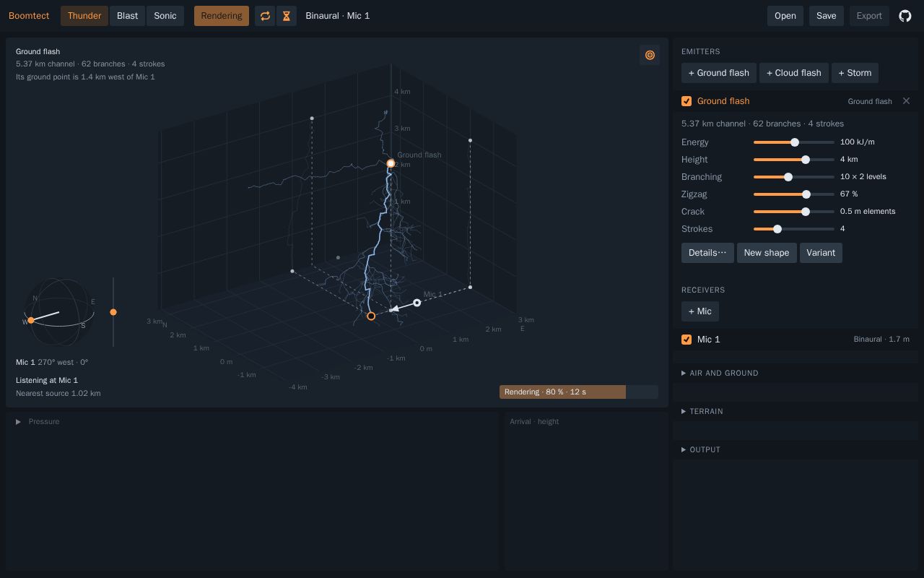Image resolution: width=924 pixels, height=578 pixels.
Task: Click the Rendering status button
Action: (x=222, y=16)
